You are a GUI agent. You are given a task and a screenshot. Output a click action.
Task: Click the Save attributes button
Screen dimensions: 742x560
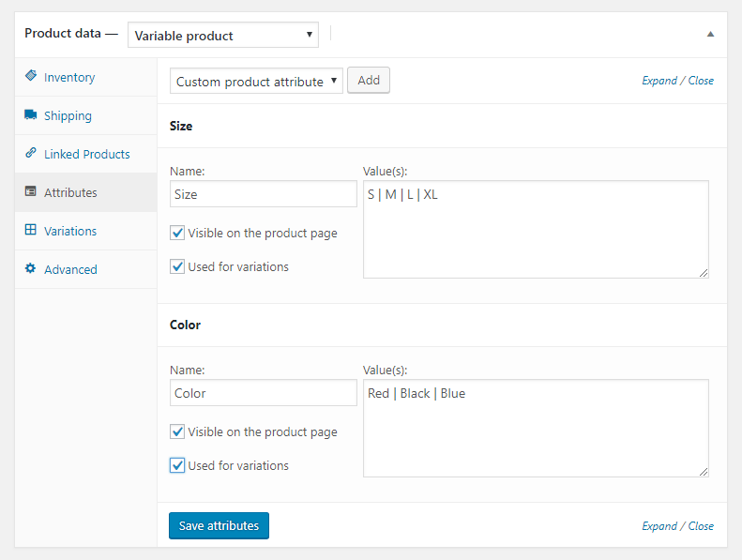(219, 525)
